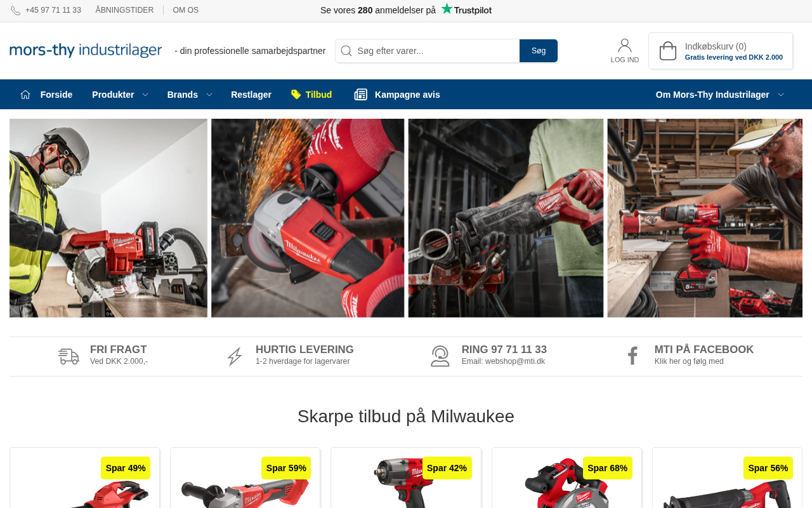Image resolution: width=812 pixels, height=508 pixels.
Task: Click the Klik her og følg med text
Action: 689,361
